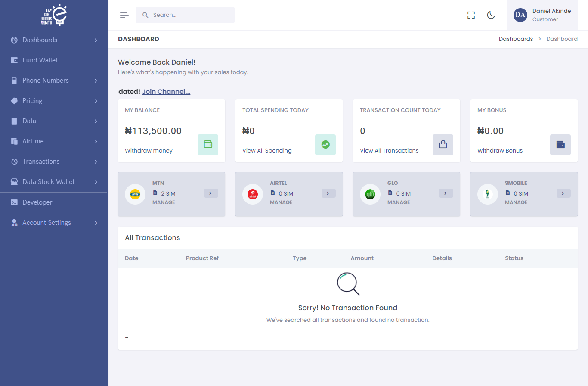
Task: Click the Glo network logo
Action: (370, 194)
